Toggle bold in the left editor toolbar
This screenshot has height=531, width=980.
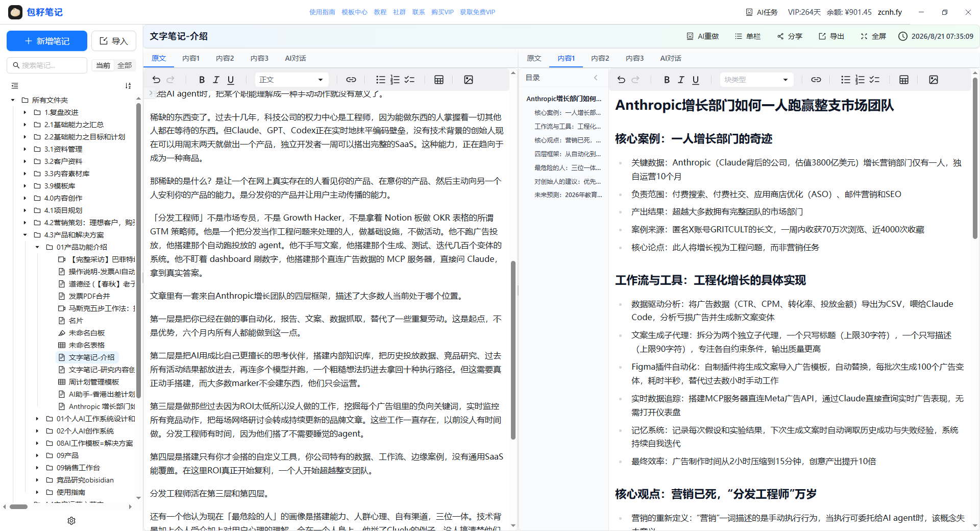(x=202, y=80)
